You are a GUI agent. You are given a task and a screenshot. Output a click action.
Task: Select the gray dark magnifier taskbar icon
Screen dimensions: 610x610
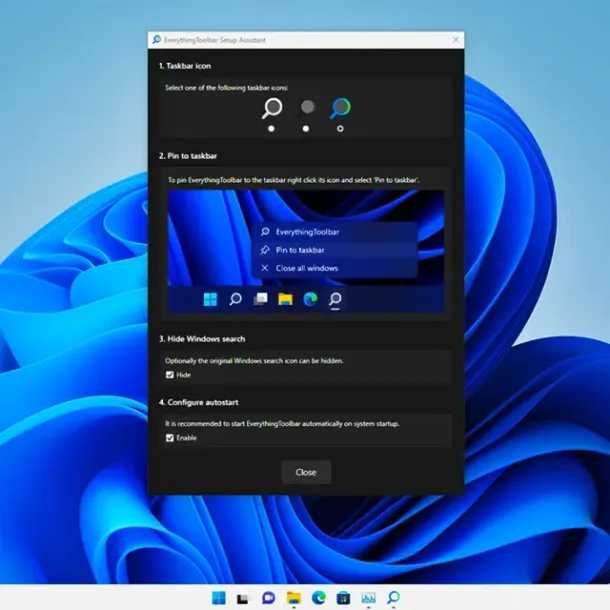(x=306, y=107)
